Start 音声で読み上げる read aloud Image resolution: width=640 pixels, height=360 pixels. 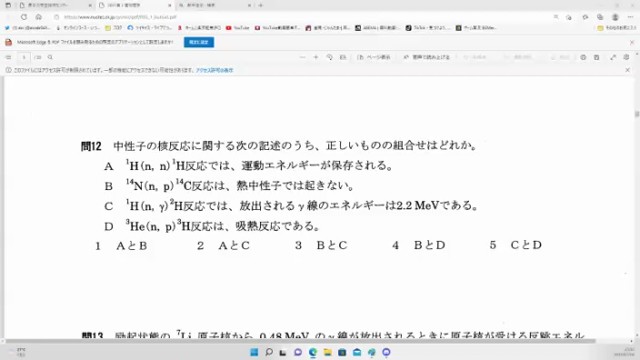pos(427,58)
